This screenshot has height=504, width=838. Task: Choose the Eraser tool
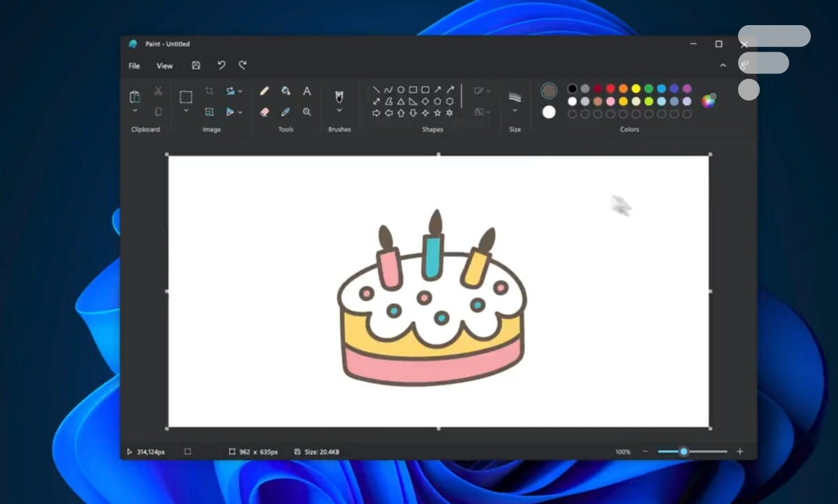(x=265, y=112)
